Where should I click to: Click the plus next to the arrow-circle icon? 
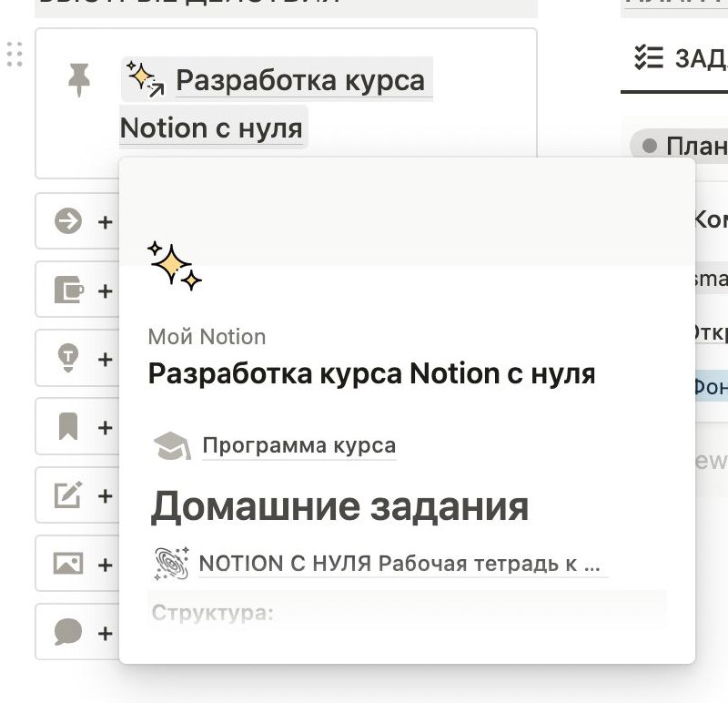click(106, 222)
